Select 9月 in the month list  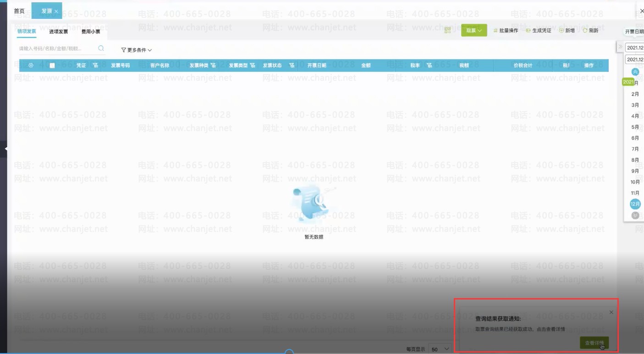635,171
